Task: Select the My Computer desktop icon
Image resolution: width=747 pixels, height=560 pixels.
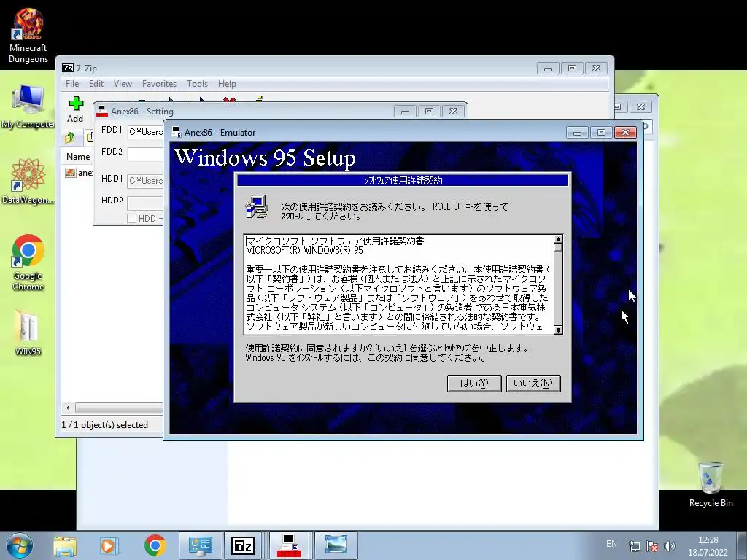Action: [x=28, y=107]
